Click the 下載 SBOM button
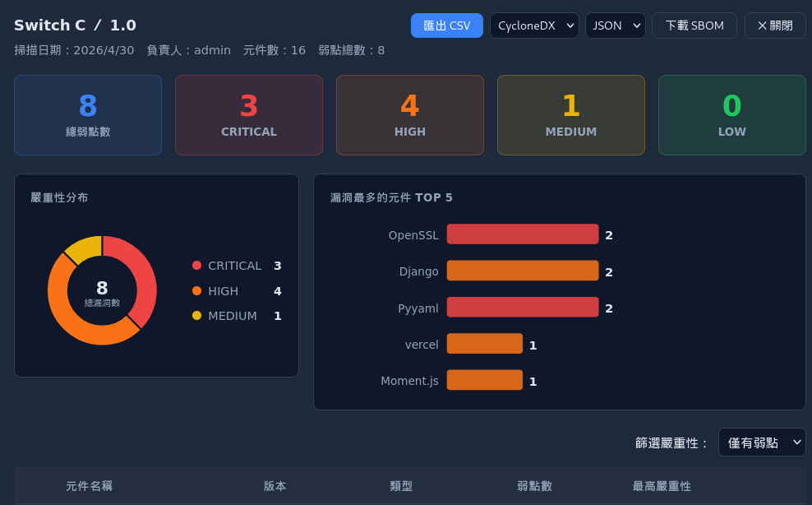812x505 pixels. [694, 25]
